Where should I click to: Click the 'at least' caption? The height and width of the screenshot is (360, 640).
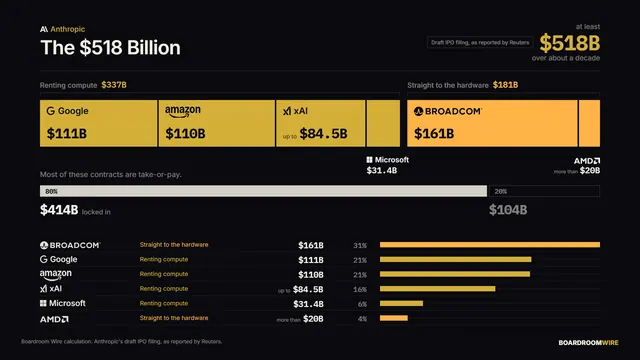click(588, 27)
